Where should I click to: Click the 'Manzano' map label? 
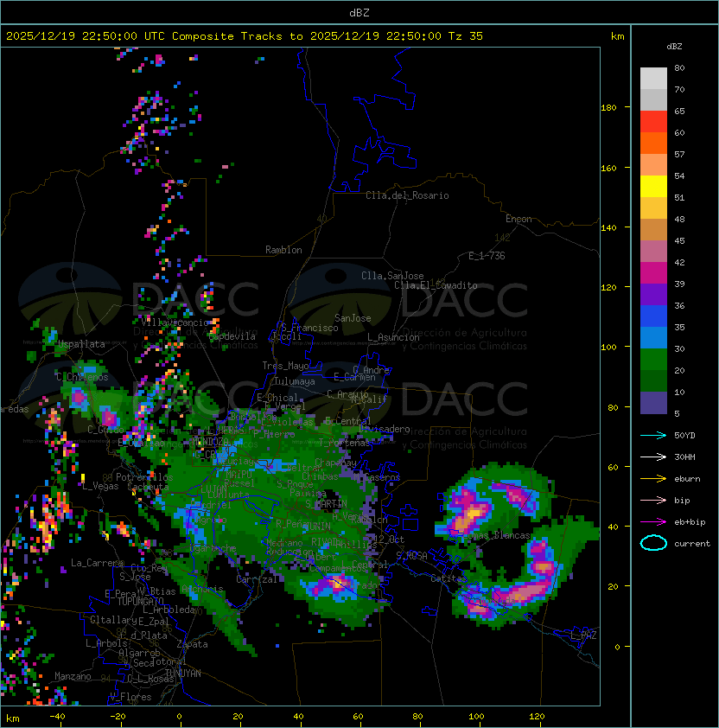pyautogui.click(x=73, y=676)
